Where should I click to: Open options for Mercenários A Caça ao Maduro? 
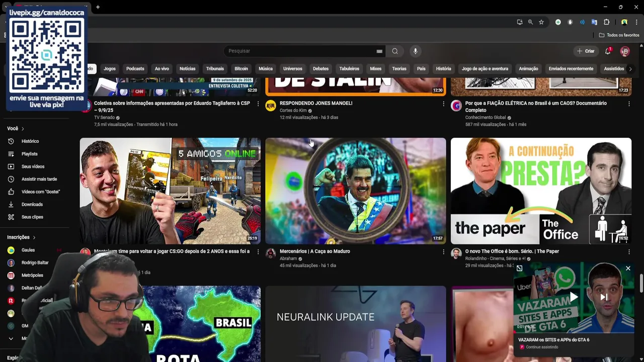(443, 251)
